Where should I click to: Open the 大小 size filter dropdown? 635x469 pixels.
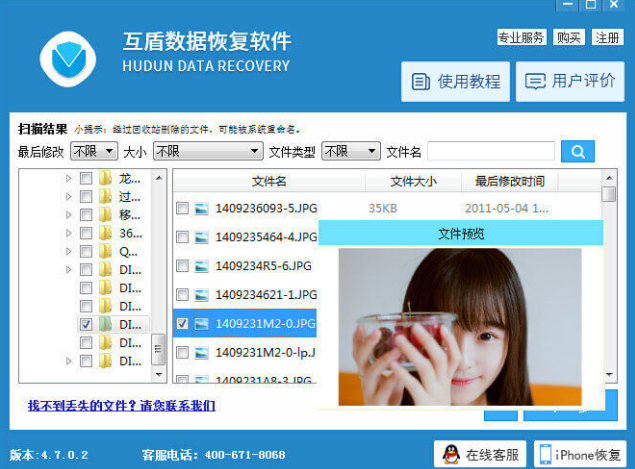point(207,151)
